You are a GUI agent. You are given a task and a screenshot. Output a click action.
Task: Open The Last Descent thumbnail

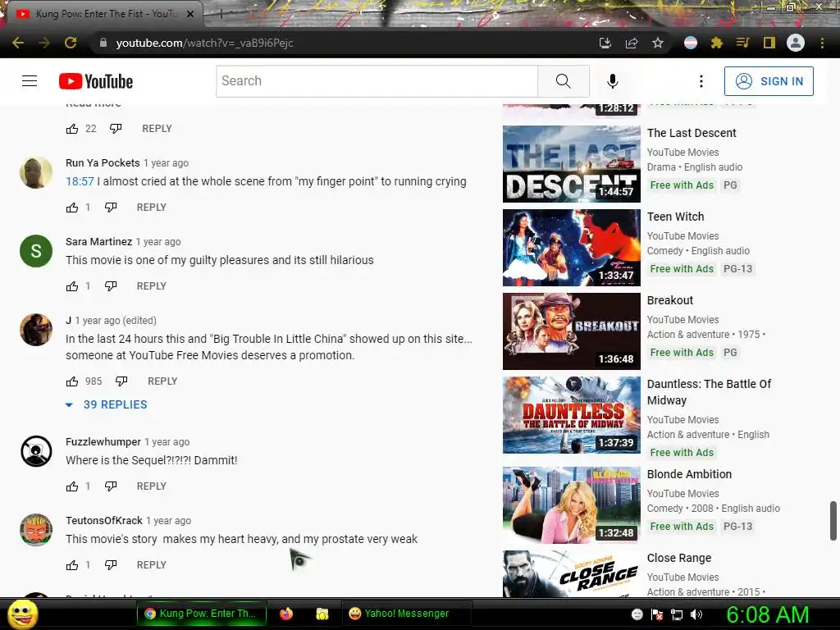[x=572, y=164]
